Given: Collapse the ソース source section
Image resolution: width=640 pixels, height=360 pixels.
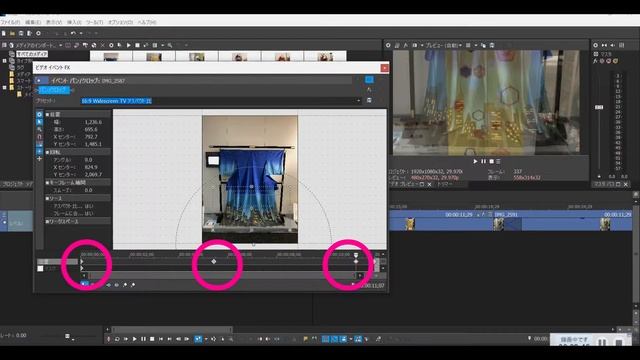Looking at the screenshot, I should (47, 198).
